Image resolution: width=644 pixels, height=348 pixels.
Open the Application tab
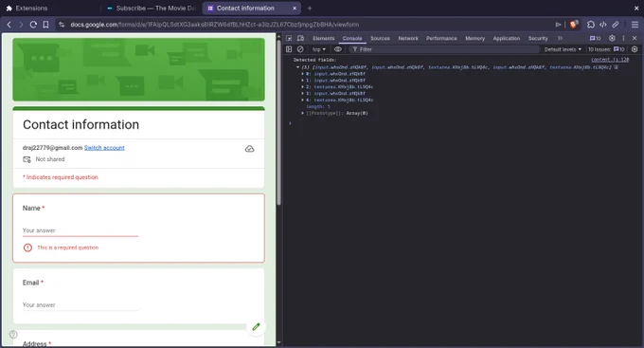coord(507,38)
